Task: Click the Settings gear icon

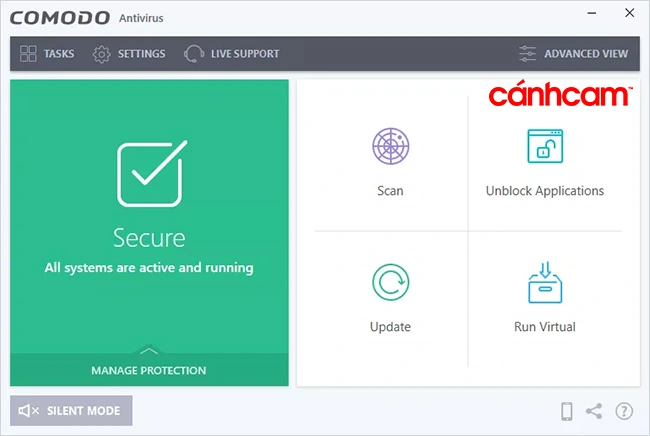Action: pos(102,54)
